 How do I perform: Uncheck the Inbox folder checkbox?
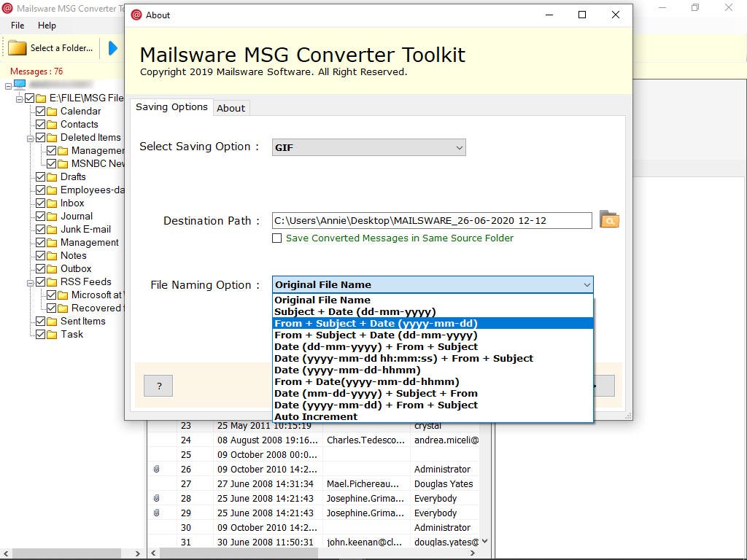pyautogui.click(x=41, y=203)
